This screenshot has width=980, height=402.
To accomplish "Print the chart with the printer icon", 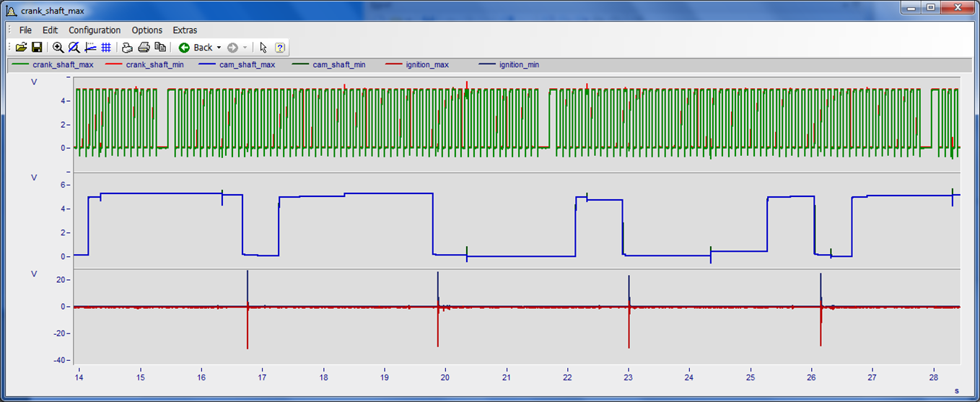I will click(144, 48).
